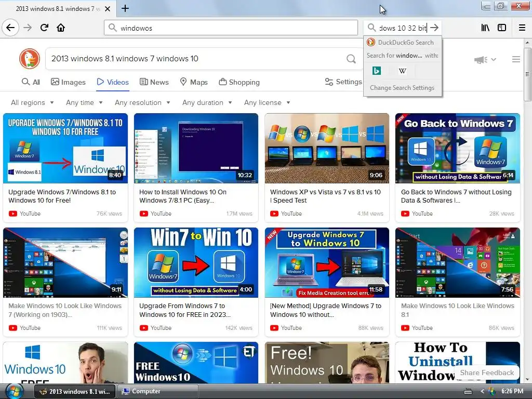Open 'How to Install Windows 10' video thumbnail

point(196,148)
